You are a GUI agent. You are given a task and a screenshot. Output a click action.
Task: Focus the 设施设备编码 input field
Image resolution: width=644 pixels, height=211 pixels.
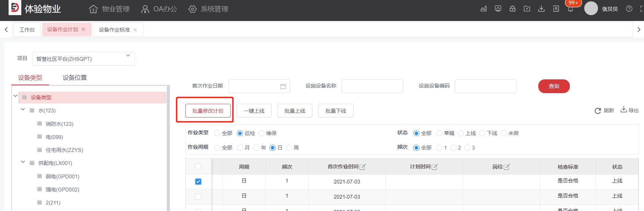point(486,86)
